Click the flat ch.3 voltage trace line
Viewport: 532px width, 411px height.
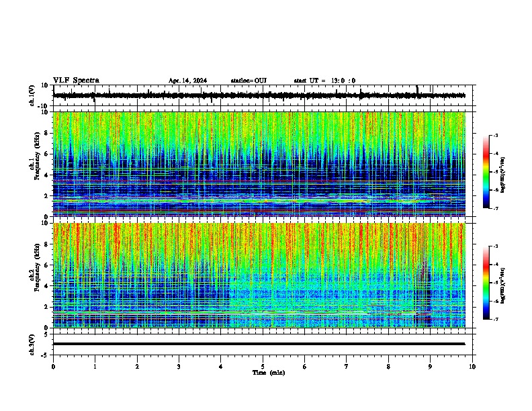coord(259,344)
